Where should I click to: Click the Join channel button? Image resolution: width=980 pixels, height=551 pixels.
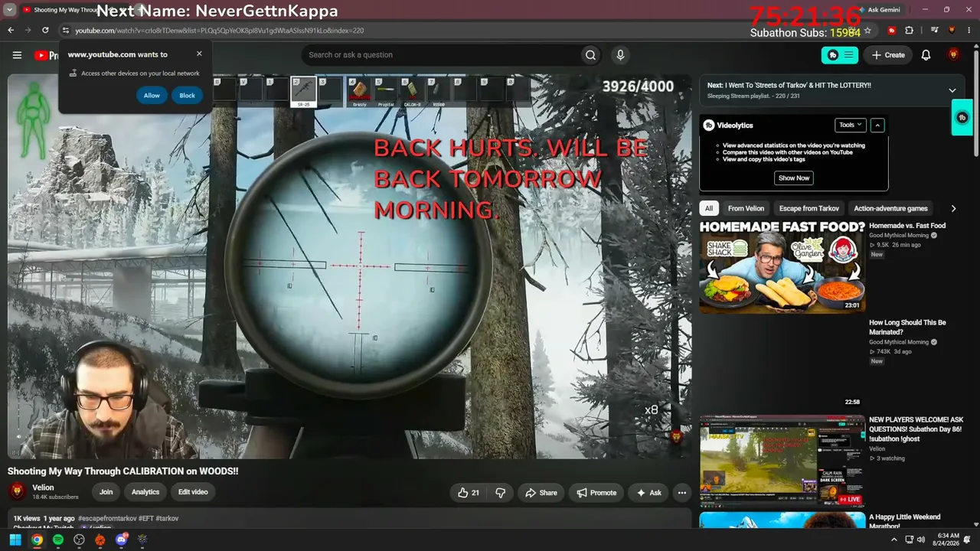point(106,493)
